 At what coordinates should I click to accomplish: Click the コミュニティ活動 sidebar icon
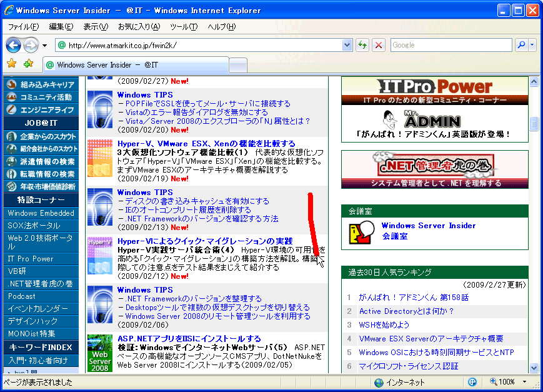[12, 97]
